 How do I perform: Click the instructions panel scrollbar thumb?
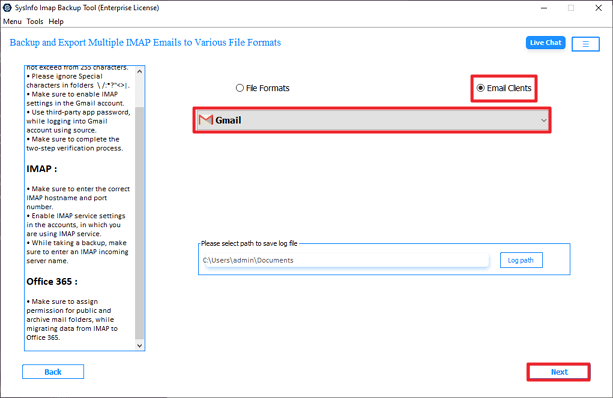[140, 222]
